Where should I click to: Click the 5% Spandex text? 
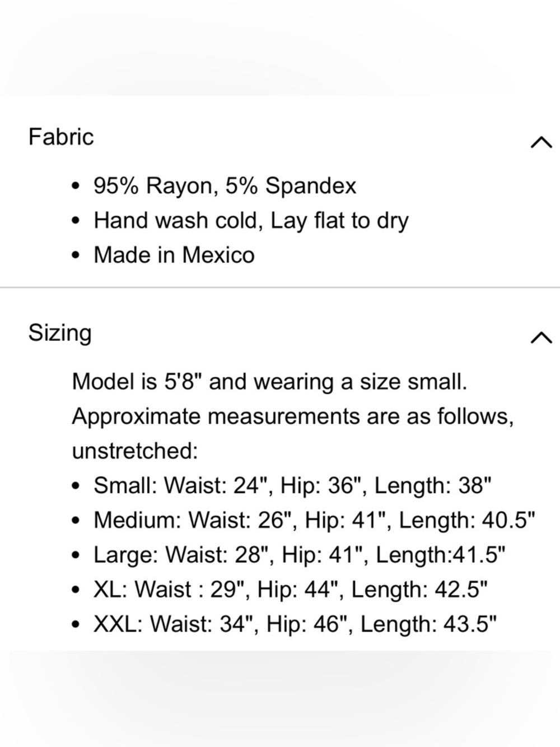(291, 186)
